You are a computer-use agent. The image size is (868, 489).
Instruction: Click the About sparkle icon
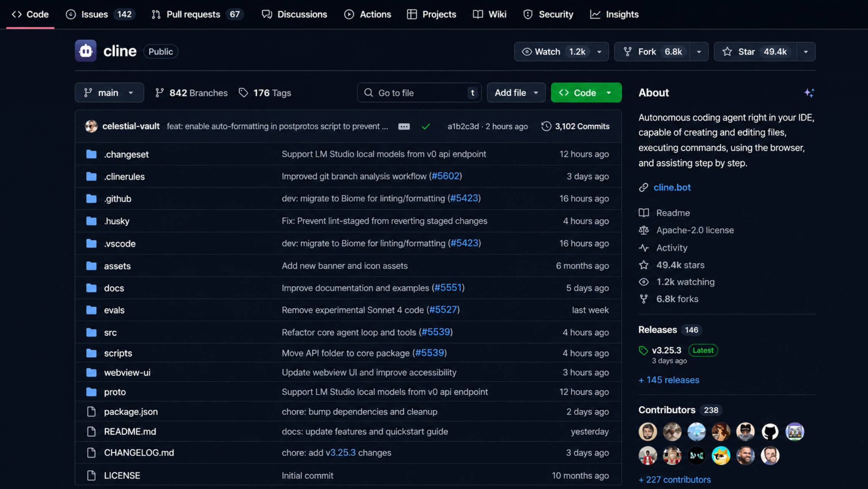pos(809,93)
